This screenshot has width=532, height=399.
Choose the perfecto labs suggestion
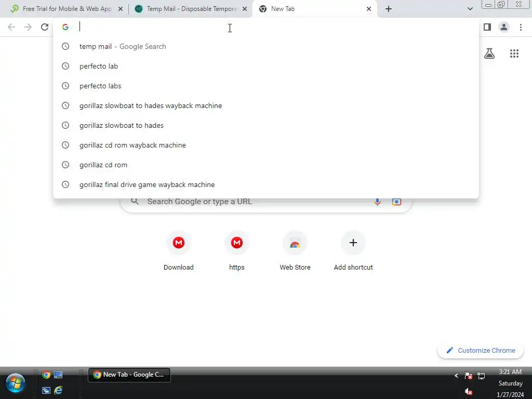coord(265,86)
